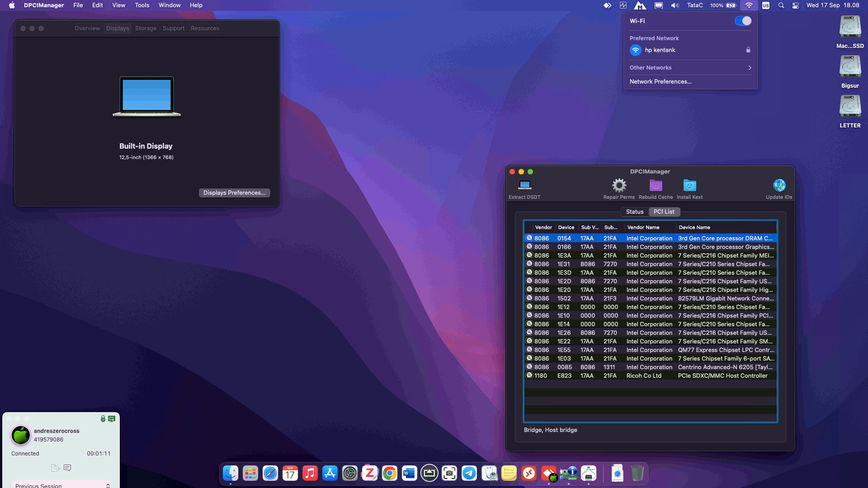Open Stickies notes app in Dock
868x488 pixels.
click(x=509, y=473)
